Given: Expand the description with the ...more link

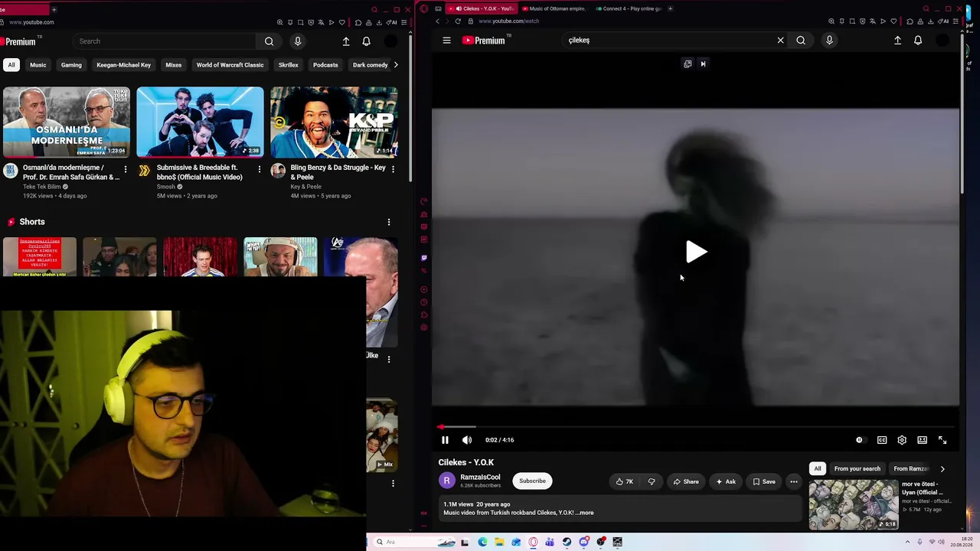Looking at the screenshot, I should point(585,513).
